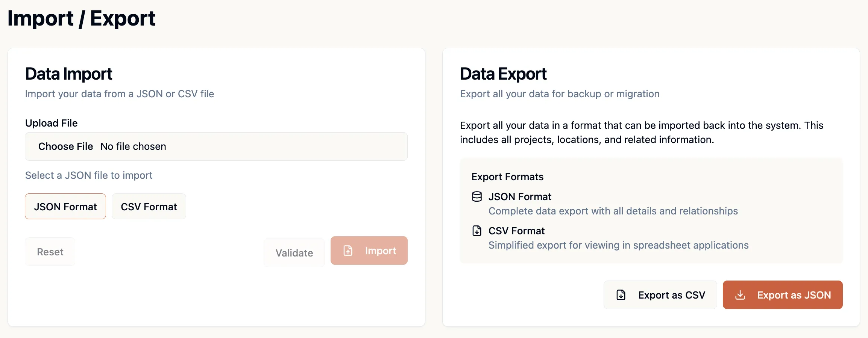Image resolution: width=868 pixels, height=338 pixels.
Task: Click the Export Formats panel header
Action: 507,177
